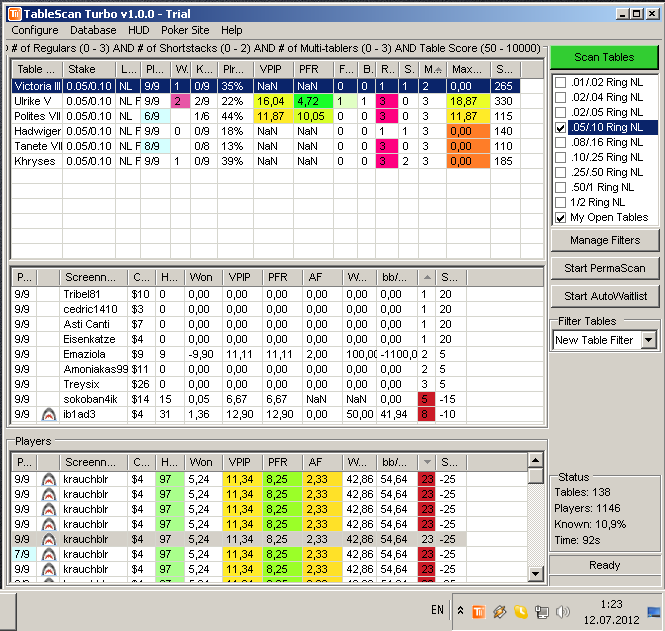
Task: Enable the .10/.25 Ring NL checkbox
Action: (560, 157)
